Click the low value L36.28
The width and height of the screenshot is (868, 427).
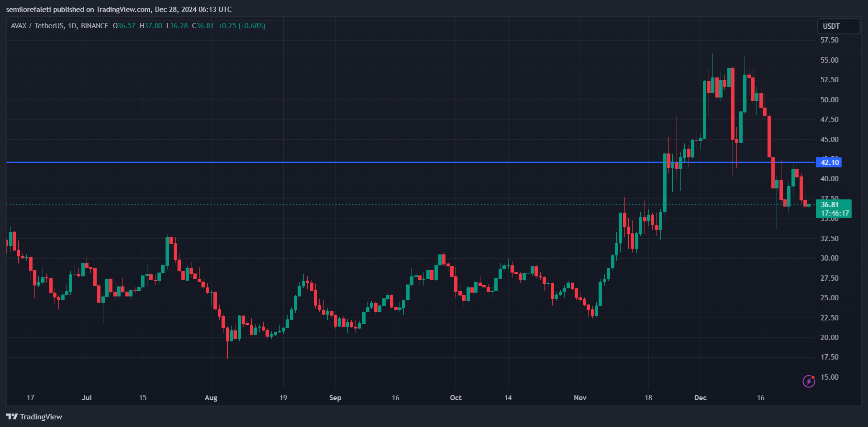[x=177, y=26]
